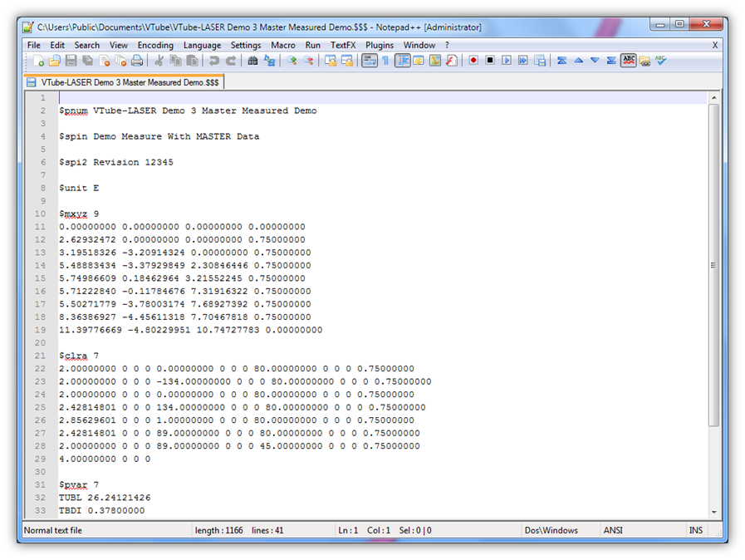Toggle the spell-check ABC button

tap(629, 61)
